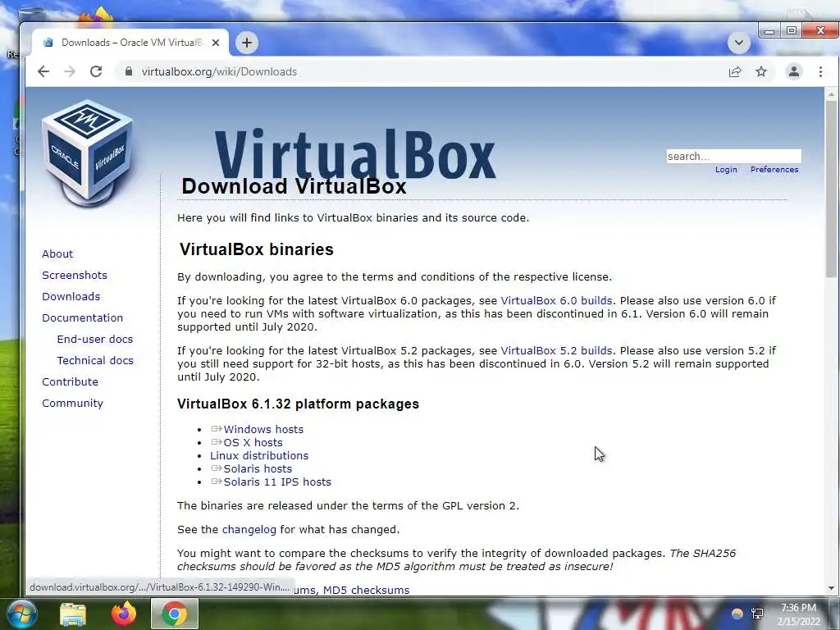This screenshot has width=840, height=630.
Task: Share this page using the share icon
Action: pos(735,72)
